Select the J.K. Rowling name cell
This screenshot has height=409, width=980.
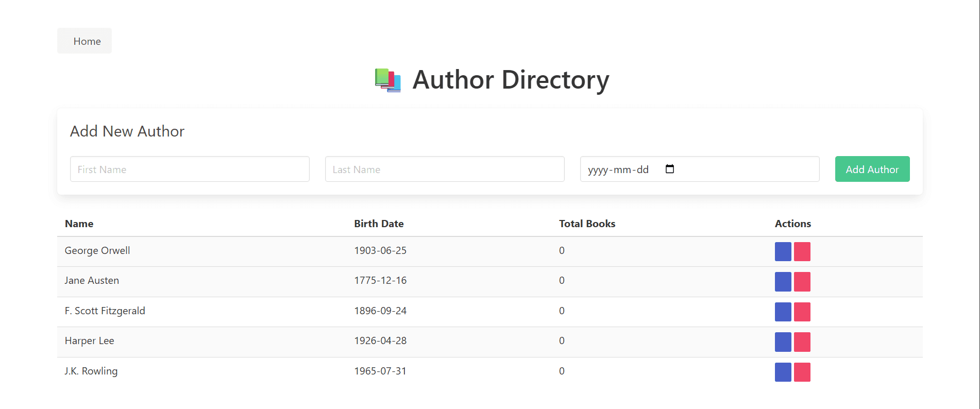click(91, 371)
